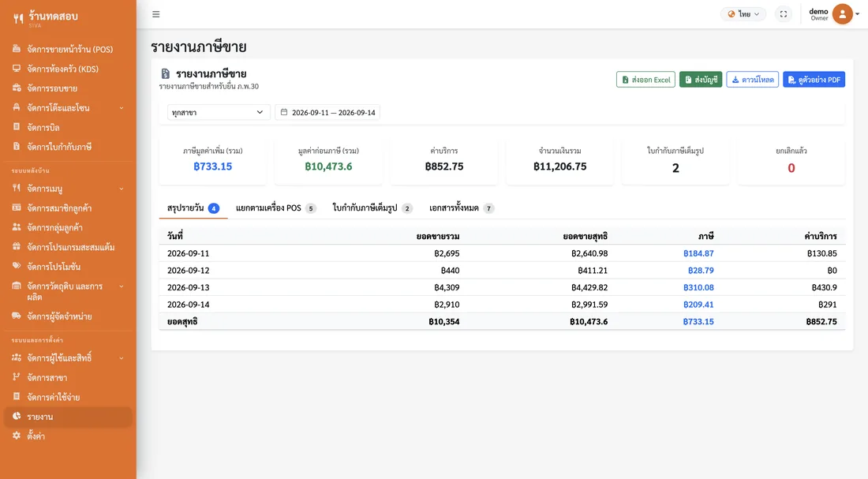The width and height of the screenshot is (868, 479).
Task: Click tax value ฿209.41 for 2026-09-14
Action: (698, 305)
